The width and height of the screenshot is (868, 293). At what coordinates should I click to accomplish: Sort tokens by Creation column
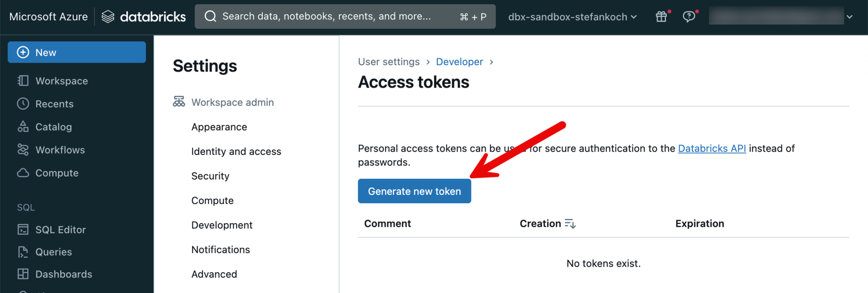pos(570,224)
